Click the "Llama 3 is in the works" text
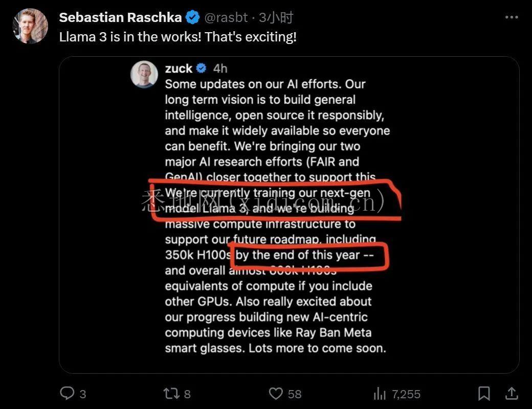The image size is (532, 409). click(178, 37)
